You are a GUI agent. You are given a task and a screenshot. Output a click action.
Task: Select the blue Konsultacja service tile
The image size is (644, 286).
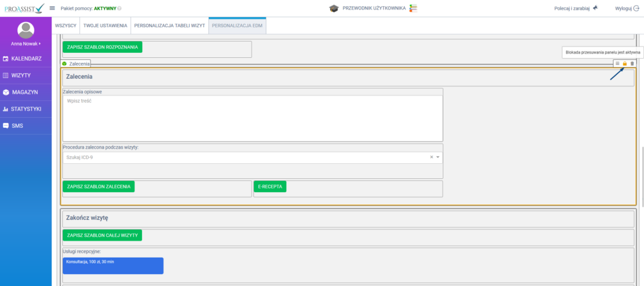pos(113,265)
